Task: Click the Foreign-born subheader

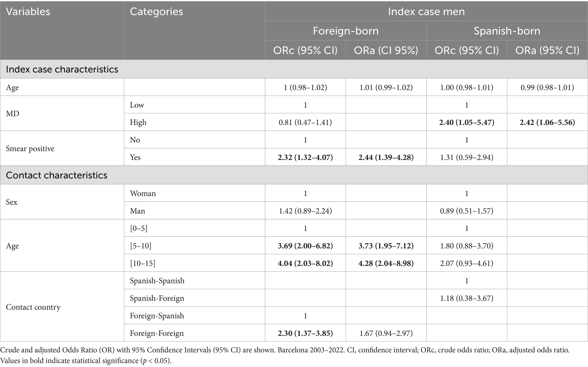Action: coord(346,31)
